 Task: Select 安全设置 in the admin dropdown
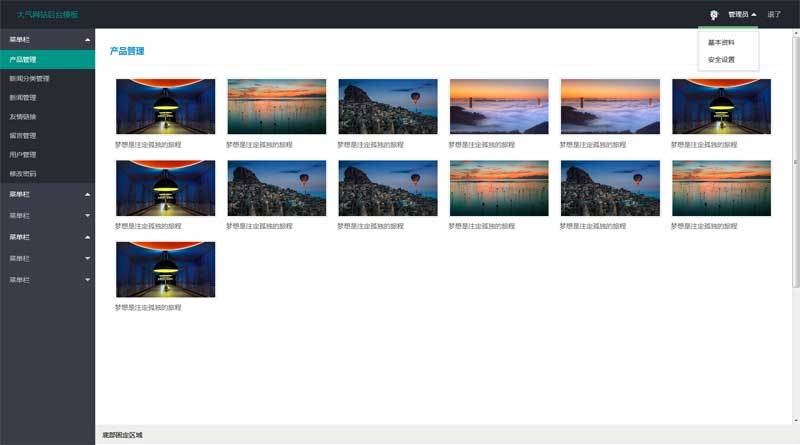point(721,59)
